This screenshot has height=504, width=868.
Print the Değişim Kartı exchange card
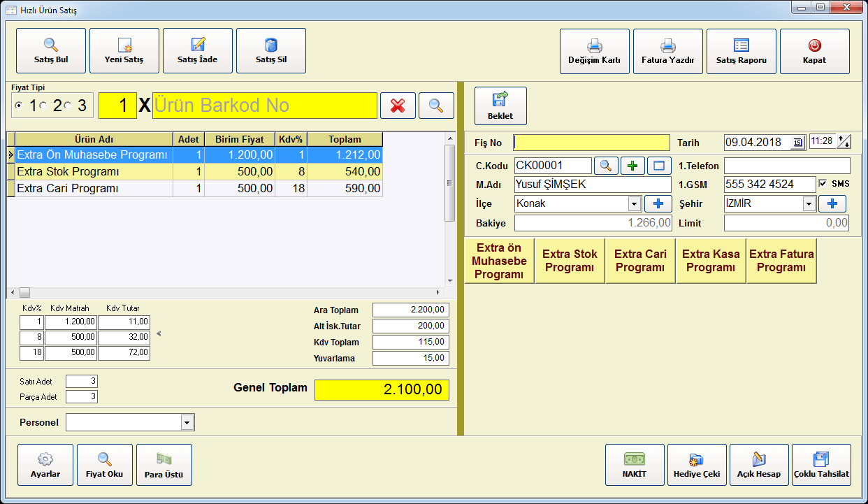[x=595, y=51]
